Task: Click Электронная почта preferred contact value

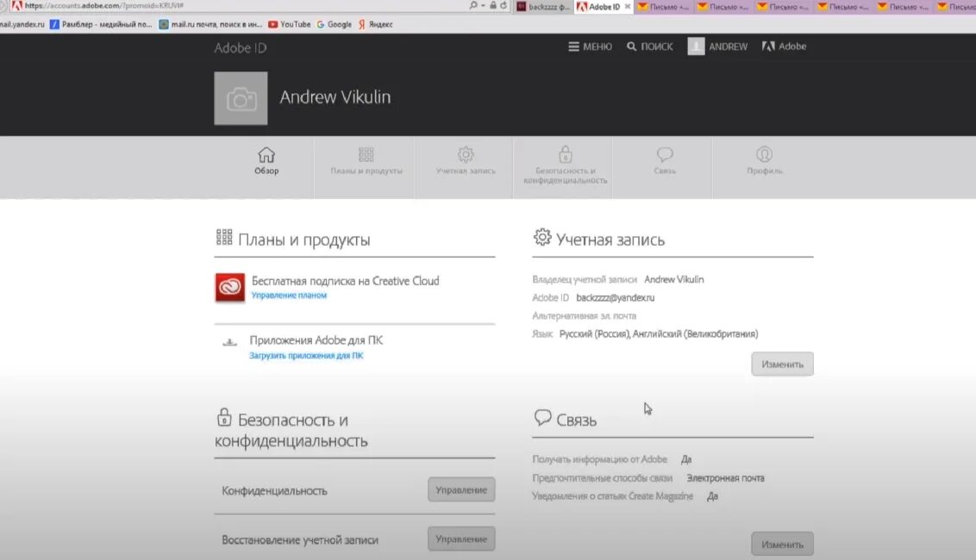Action: click(725, 478)
